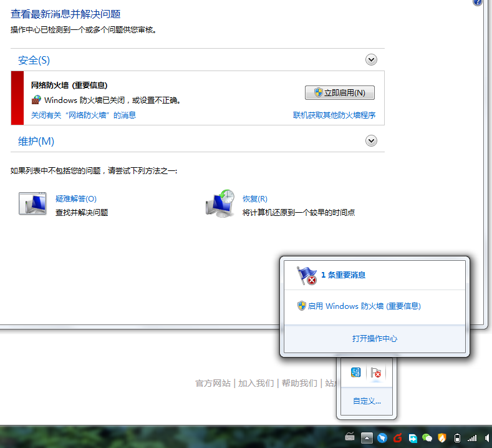Click the keyboard input icon on taskbar

pyautogui.click(x=350, y=436)
